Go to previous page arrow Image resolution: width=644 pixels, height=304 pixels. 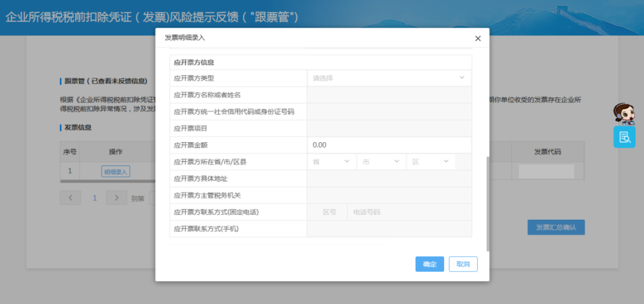point(70,198)
